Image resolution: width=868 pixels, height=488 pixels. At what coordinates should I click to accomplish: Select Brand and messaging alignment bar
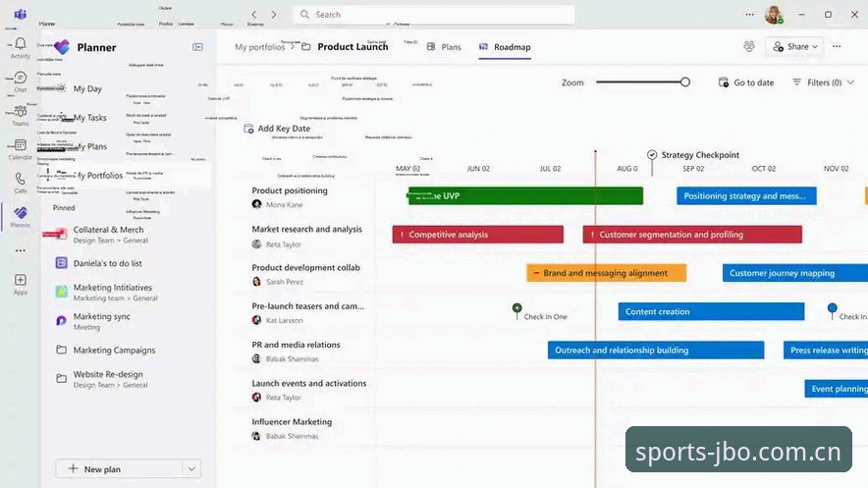click(606, 273)
